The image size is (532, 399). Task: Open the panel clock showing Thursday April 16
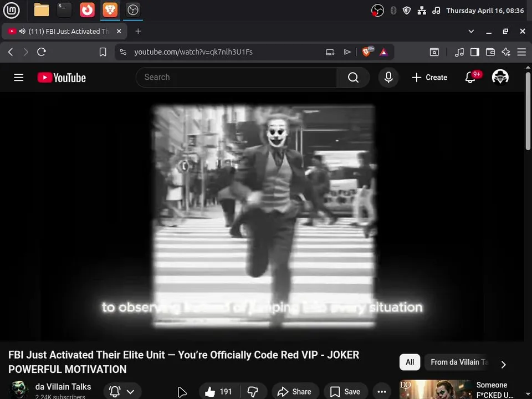click(485, 11)
